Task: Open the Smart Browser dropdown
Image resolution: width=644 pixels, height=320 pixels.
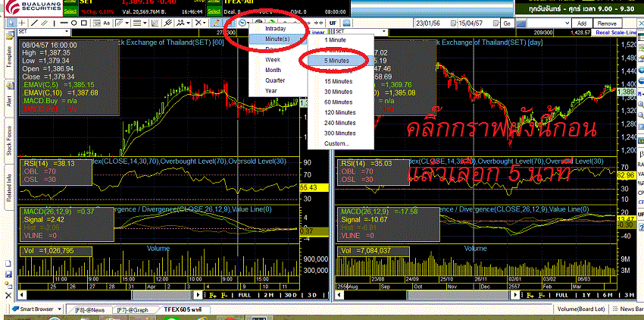Action: [59, 309]
